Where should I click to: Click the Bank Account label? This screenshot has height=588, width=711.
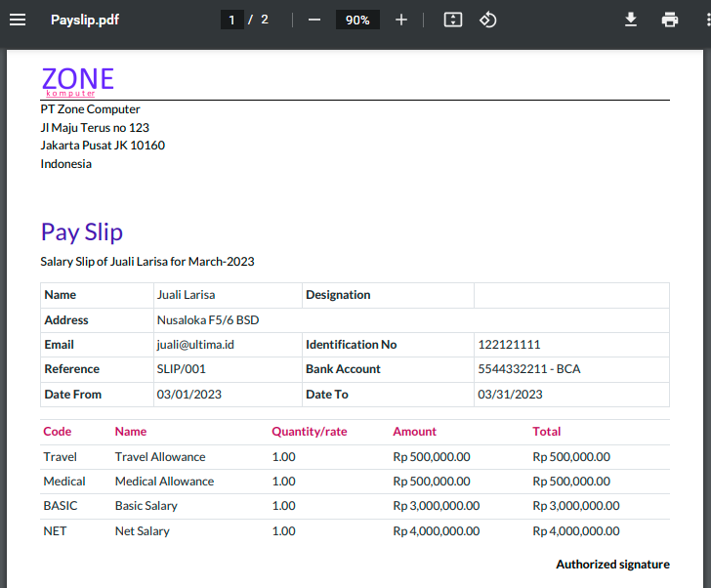(x=343, y=369)
